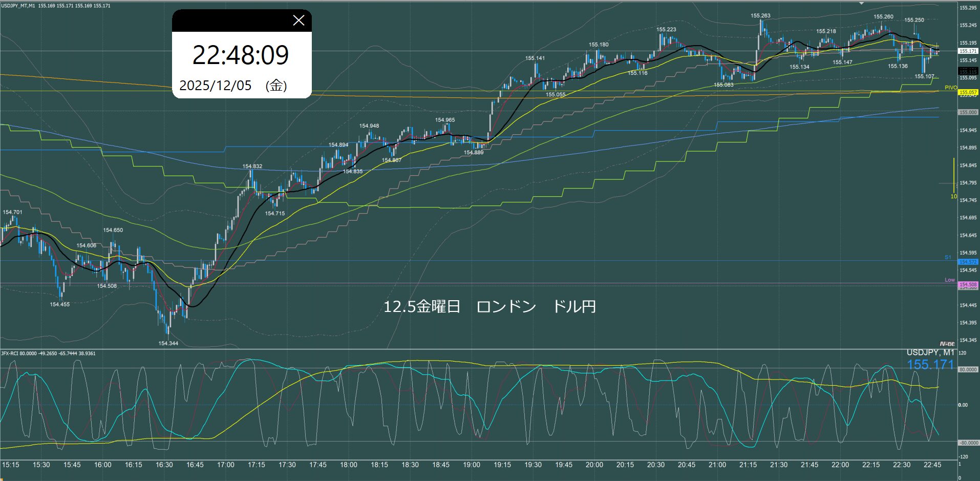This screenshot has width=980, height=481.
Task: Click the 80.0000 level tag in RCI panel
Action: [x=968, y=369]
